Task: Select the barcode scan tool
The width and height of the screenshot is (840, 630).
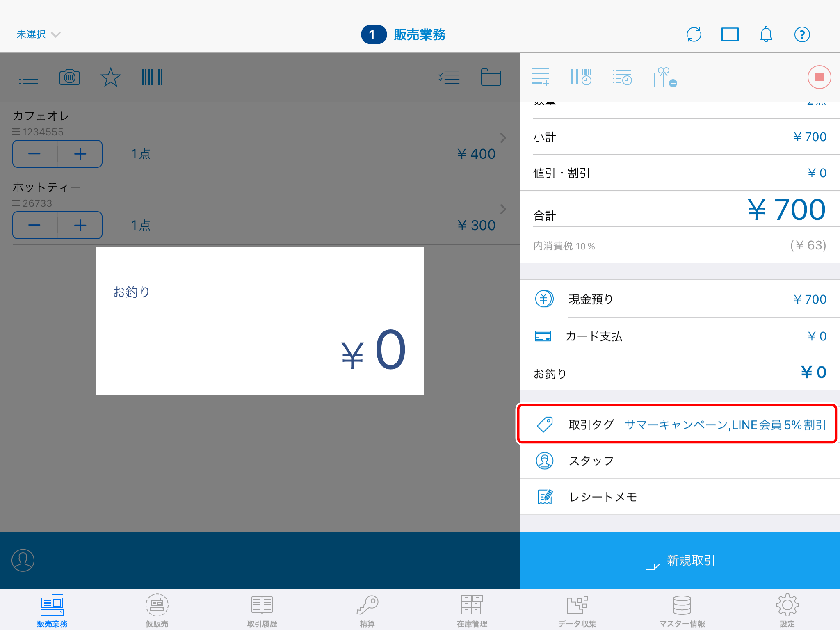Action: [151, 77]
